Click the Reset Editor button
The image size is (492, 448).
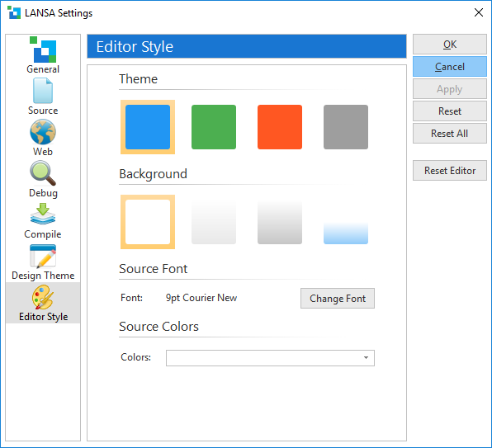pyautogui.click(x=450, y=171)
